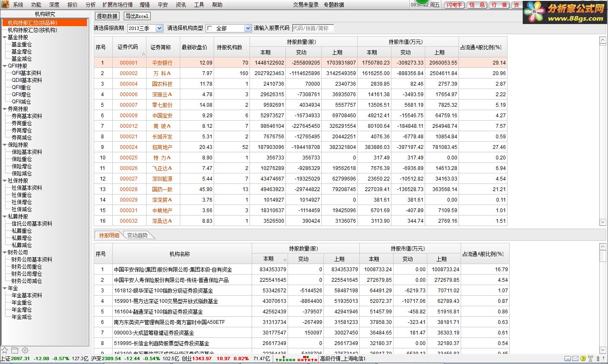The image size is (608, 364).
Task: Select 社保增仓 in the tree
Action: tap(22, 202)
